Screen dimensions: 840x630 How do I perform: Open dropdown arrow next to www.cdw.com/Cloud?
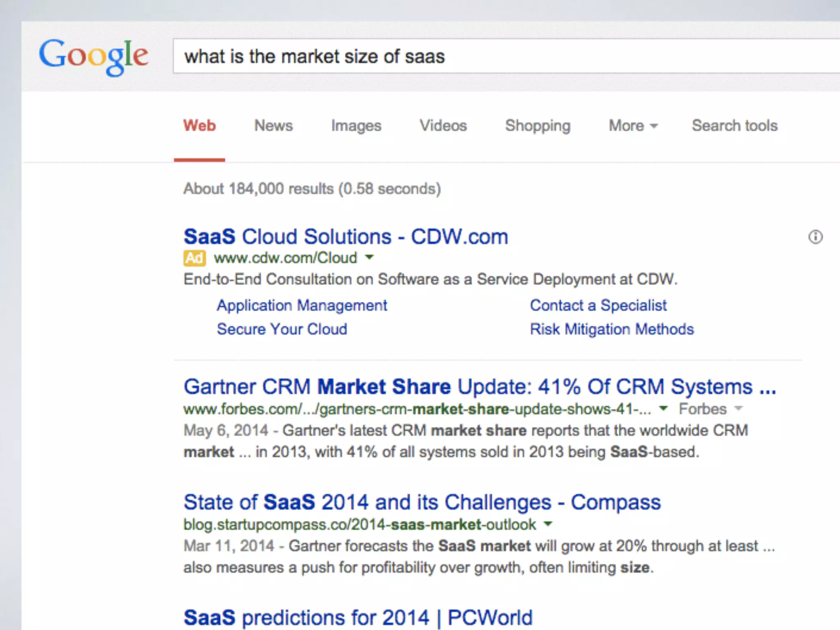(x=370, y=257)
